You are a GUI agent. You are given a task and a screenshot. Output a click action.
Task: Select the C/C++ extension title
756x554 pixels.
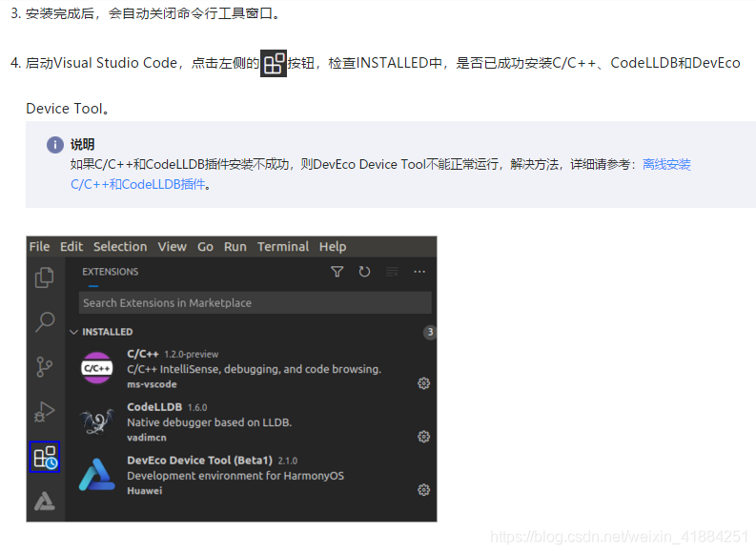143,354
